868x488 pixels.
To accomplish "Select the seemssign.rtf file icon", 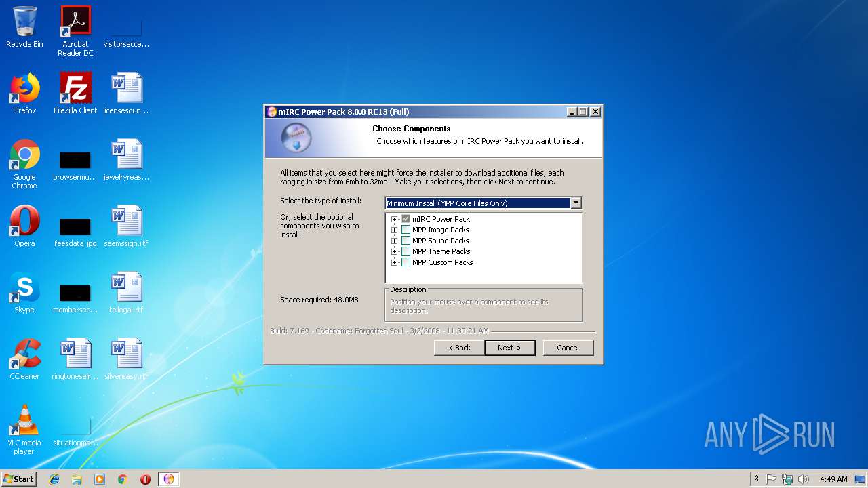I will point(126,226).
